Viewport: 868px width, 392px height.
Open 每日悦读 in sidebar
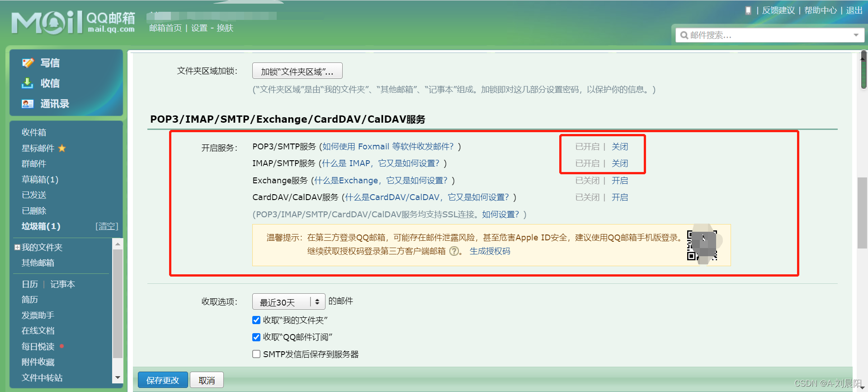pos(38,346)
